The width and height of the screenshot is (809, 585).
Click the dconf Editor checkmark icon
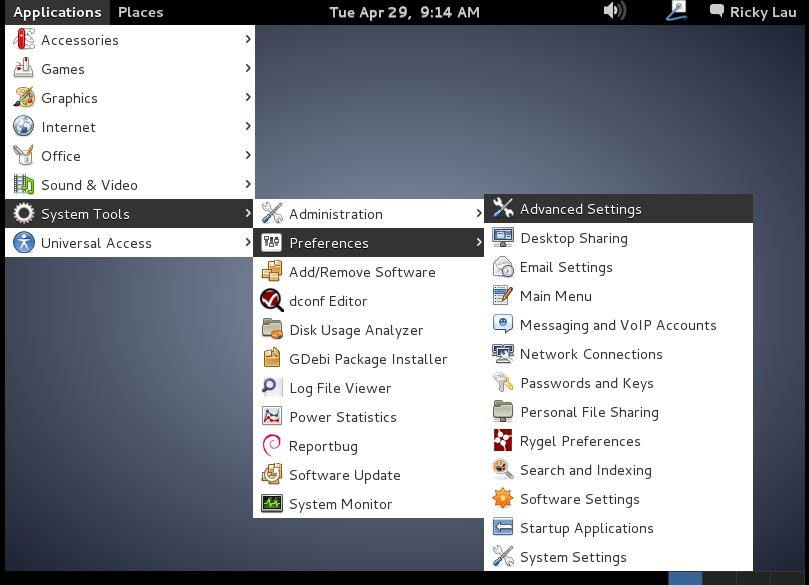coord(272,300)
